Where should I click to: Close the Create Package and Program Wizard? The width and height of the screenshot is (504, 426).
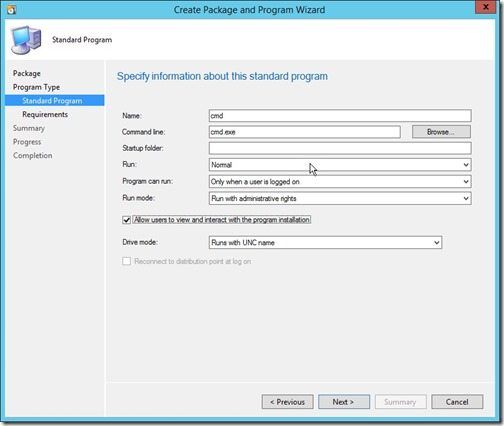pyautogui.click(x=485, y=7)
